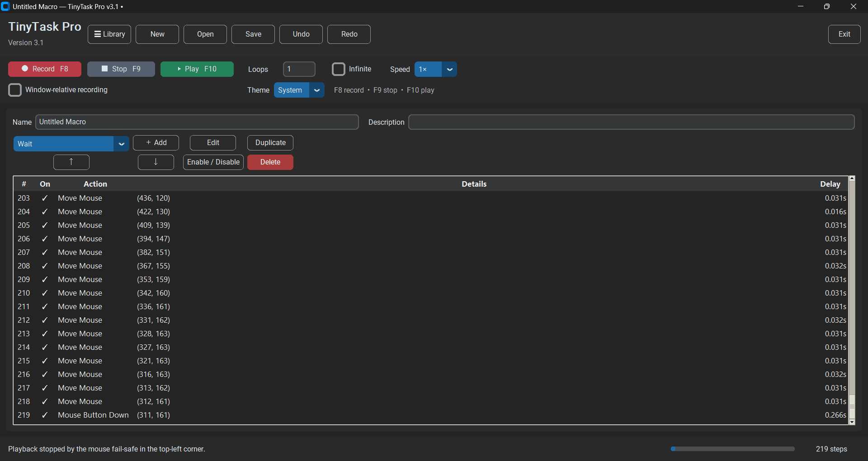Click the scrollbar down arrow
Viewport: 868px width, 461px height.
[852, 422]
